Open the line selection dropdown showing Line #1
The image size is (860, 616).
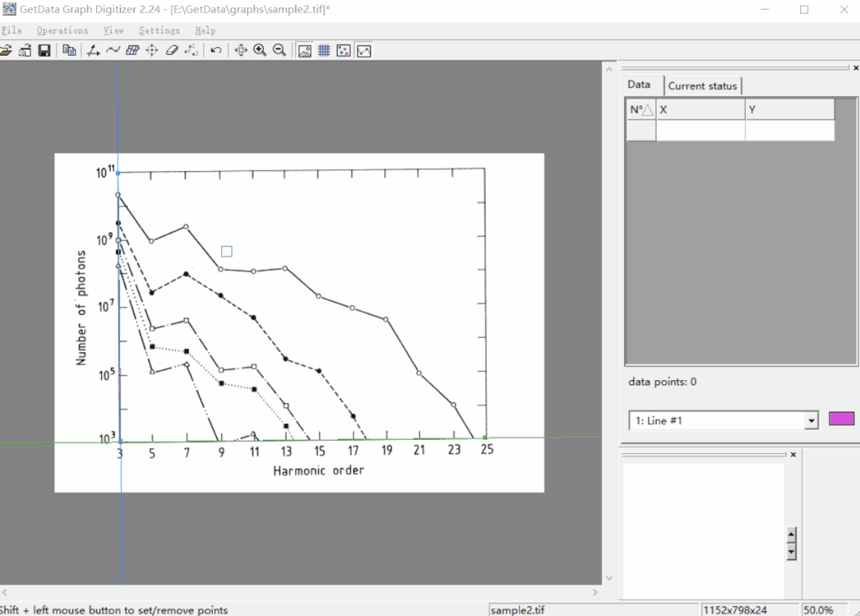pos(811,420)
